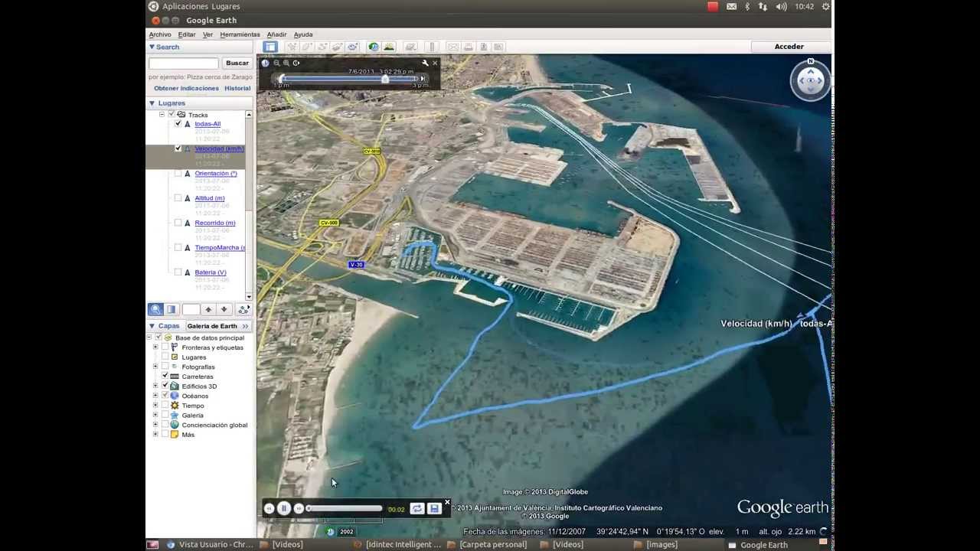Click the navigation compass look control
980x551 pixels.
tap(811, 80)
